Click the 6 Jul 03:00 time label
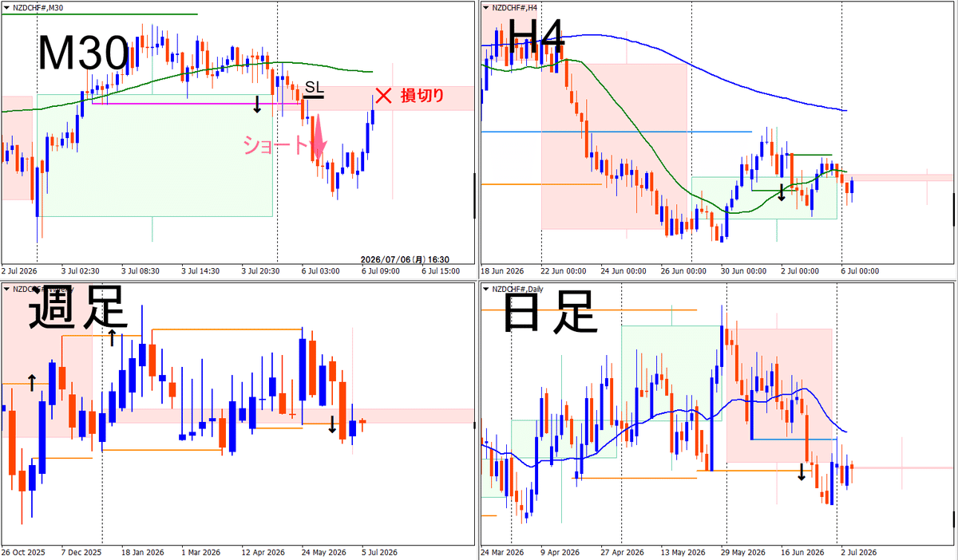 tap(319, 271)
